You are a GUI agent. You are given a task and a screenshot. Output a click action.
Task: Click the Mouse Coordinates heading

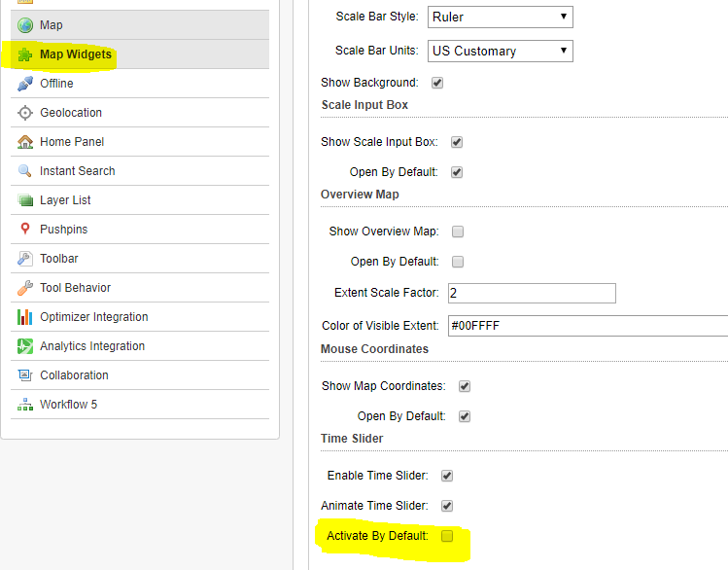374,349
